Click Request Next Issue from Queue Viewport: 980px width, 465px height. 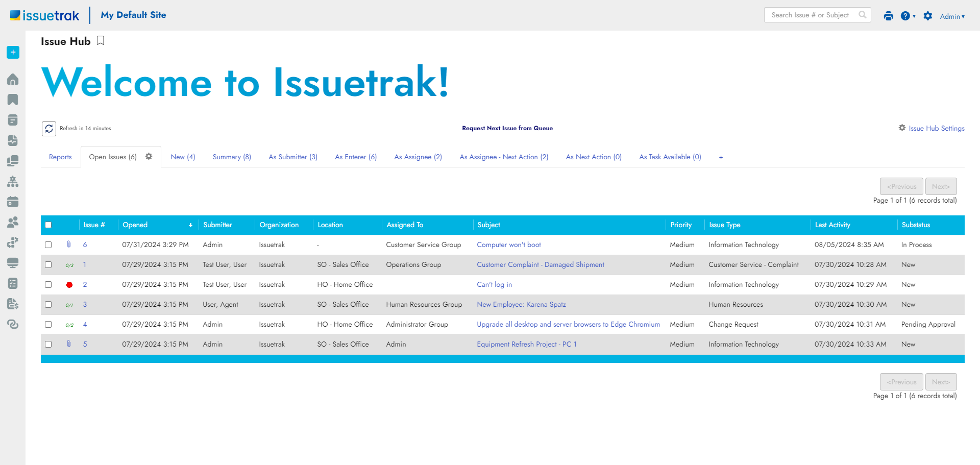507,128
